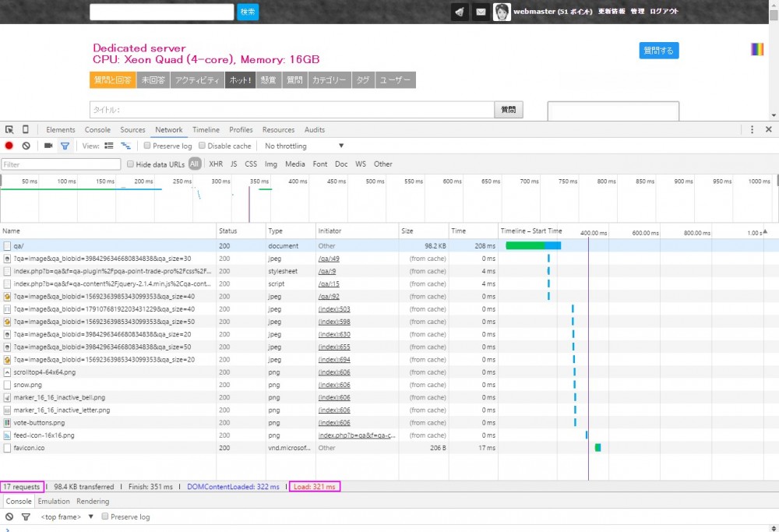Image resolution: width=779 pixels, height=532 pixels.
Task: Click the Timeline column sort arrow
Action: tap(765, 231)
